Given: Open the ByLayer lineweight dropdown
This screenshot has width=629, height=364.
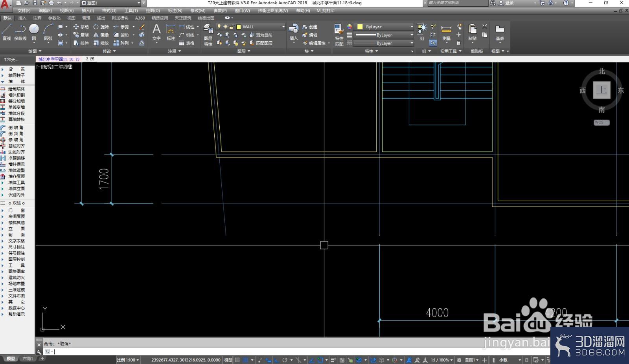Looking at the screenshot, I should (412, 35).
